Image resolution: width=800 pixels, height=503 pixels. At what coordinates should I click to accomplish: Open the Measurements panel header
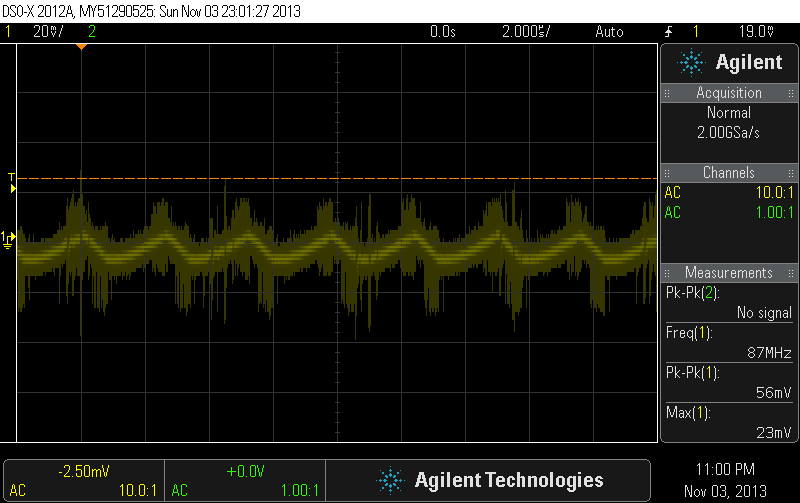729,272
